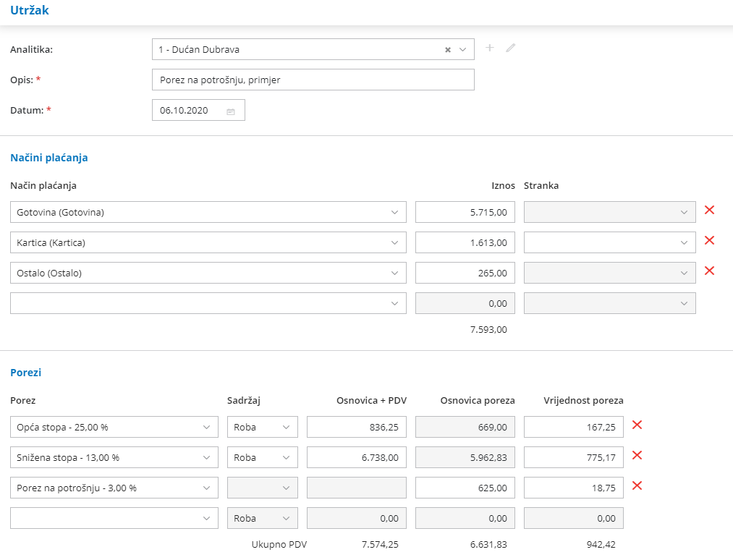The height and width of the screenshot is (560, 733).
Task: Delete the Kartica payment row
Action: coord(709,240)
